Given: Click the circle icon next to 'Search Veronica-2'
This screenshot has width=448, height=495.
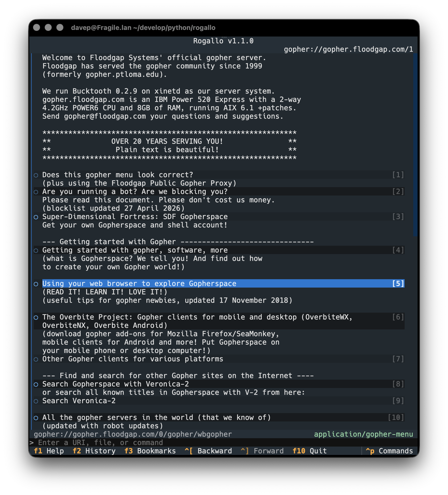Looking at the screenshot, I should (x=36, y=401).
